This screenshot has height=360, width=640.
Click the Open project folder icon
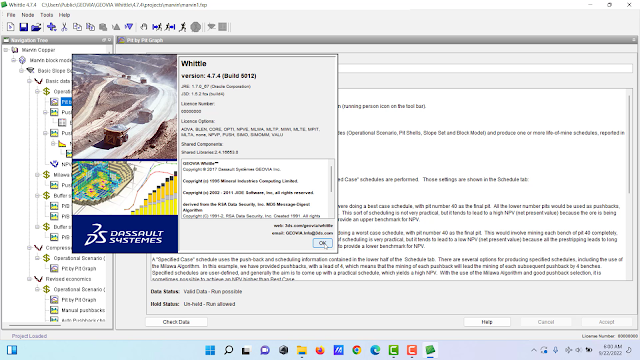coord(36,27)
